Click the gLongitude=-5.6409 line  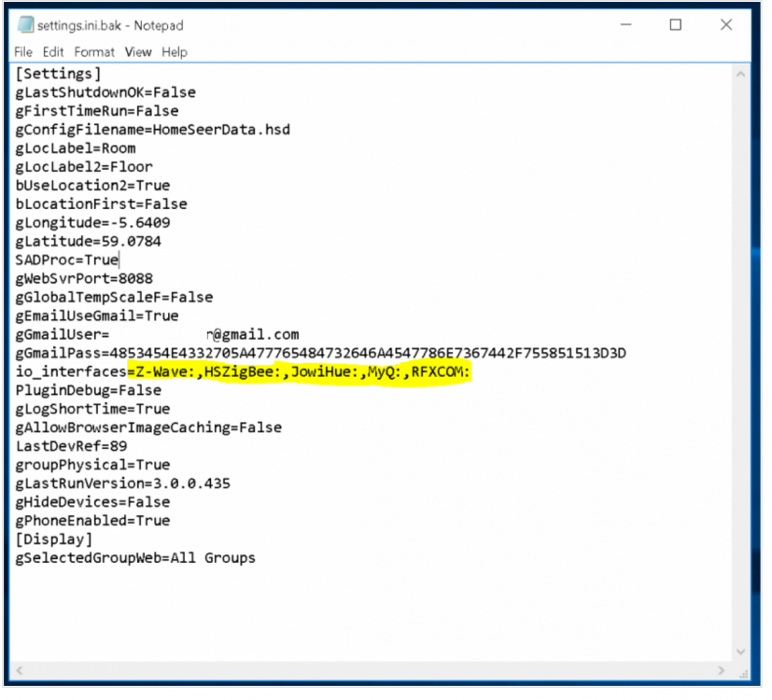point(92,223)
